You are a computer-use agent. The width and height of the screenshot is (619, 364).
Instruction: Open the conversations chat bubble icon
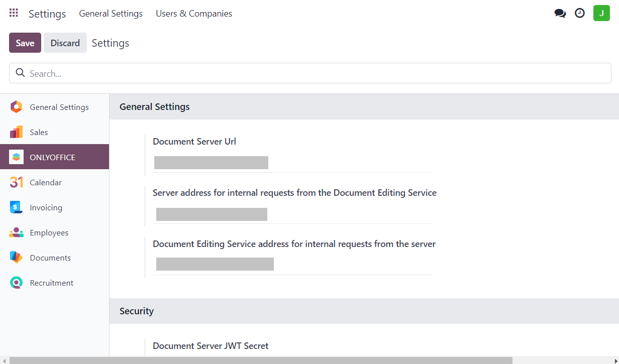pyautogui.click(x=560, y=14)
